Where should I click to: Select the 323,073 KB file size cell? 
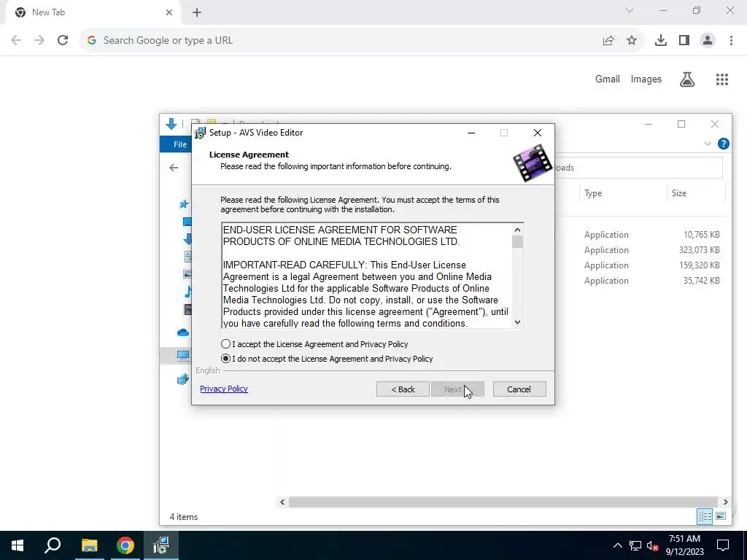pos(700,250)
